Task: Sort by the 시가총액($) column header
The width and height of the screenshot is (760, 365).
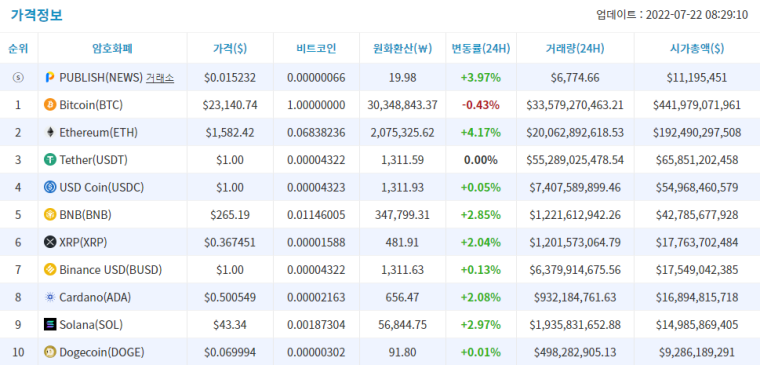Action: 697,48
